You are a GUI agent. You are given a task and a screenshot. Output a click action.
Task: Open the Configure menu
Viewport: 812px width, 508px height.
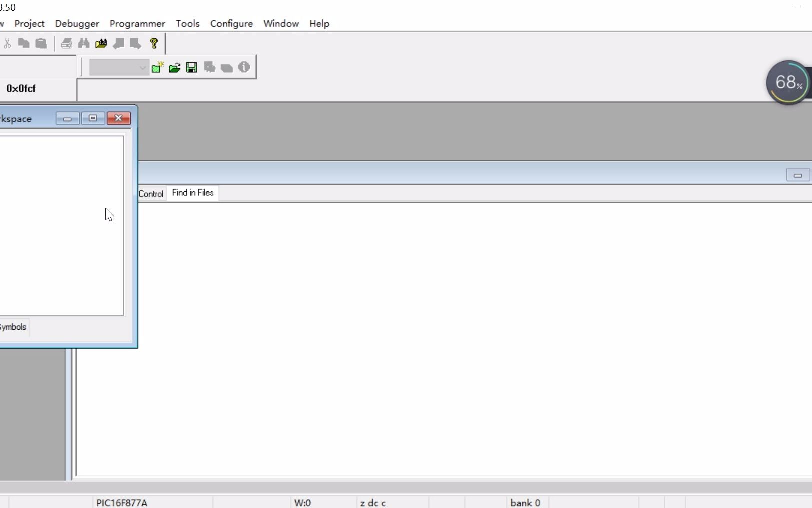tap(231, 24)
